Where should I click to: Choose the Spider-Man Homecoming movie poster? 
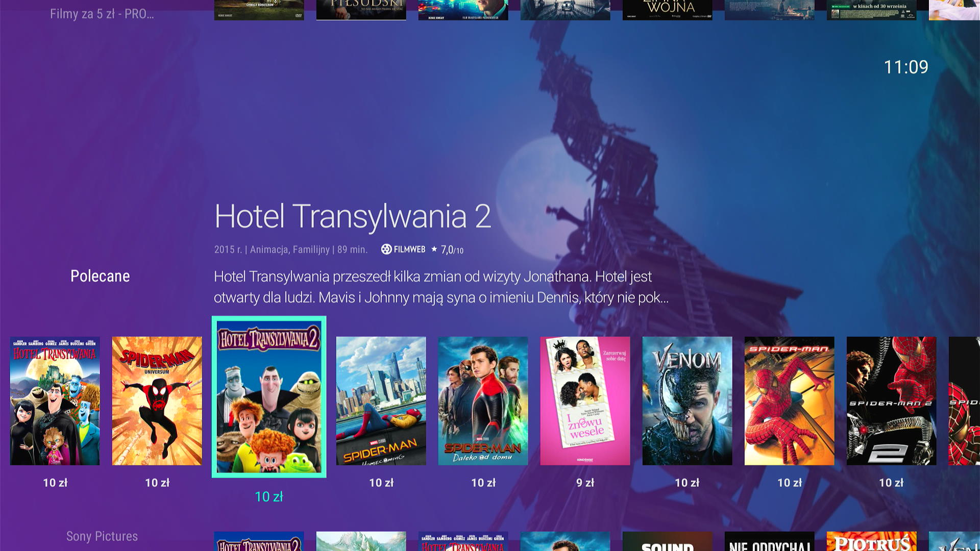(x=381, y=400)
